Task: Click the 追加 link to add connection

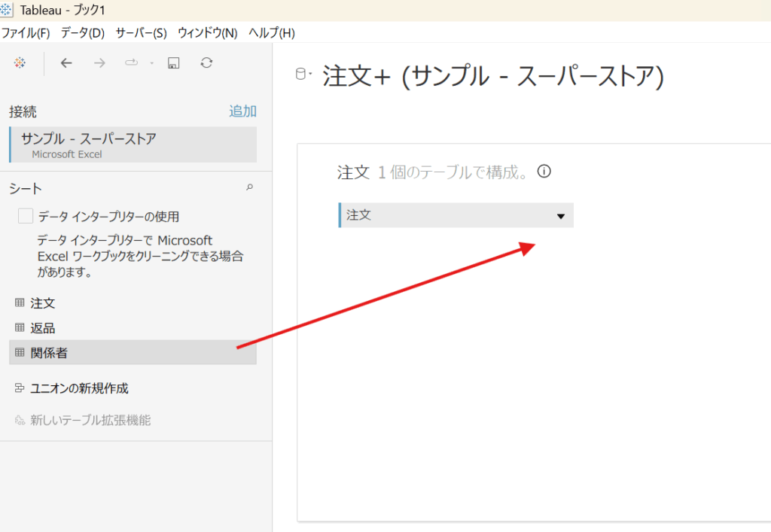Action: click(242, 111)
